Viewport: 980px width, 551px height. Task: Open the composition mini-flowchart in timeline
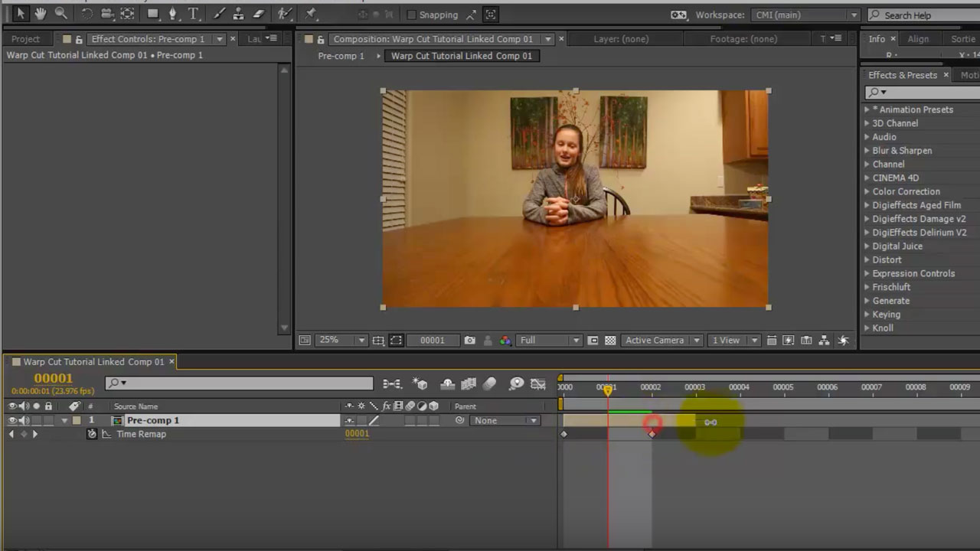pyautogui.click(x=392, y=384)
